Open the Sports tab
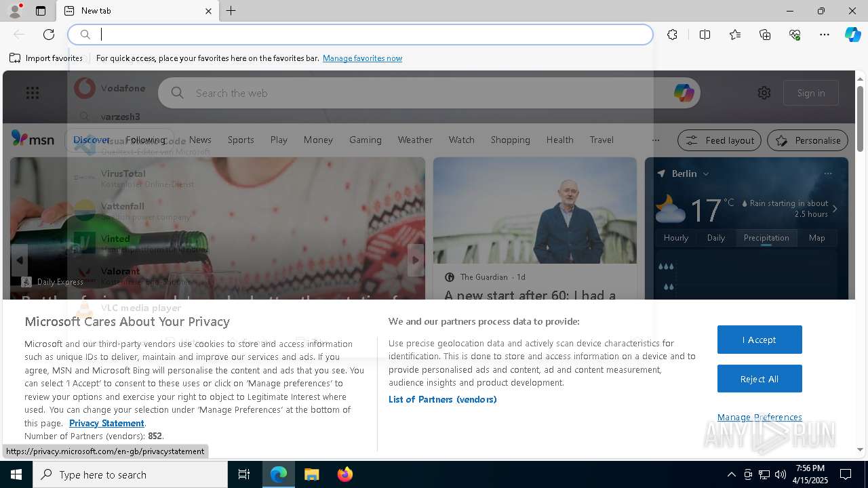 [241, 140]
